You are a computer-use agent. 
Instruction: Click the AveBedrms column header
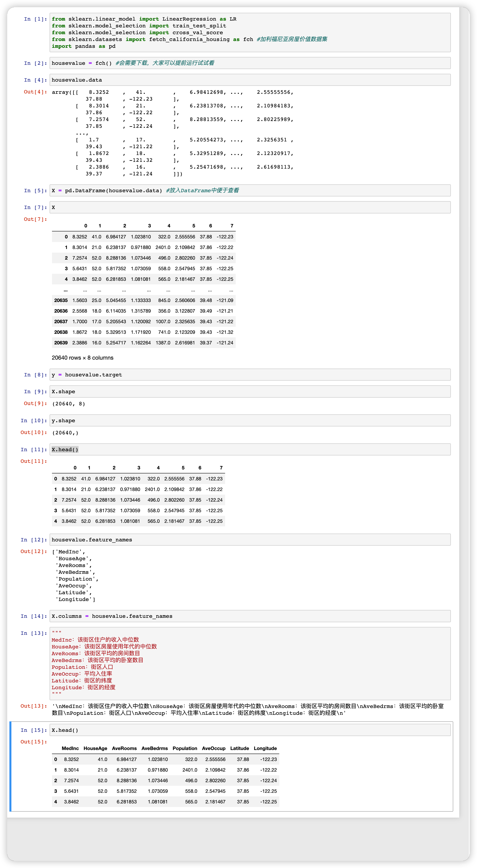pos(155,748)
